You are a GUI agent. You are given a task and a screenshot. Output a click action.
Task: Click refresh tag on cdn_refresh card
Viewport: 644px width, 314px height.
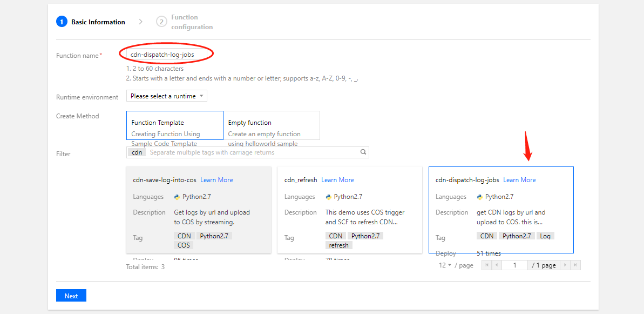(x=339, y=245)
